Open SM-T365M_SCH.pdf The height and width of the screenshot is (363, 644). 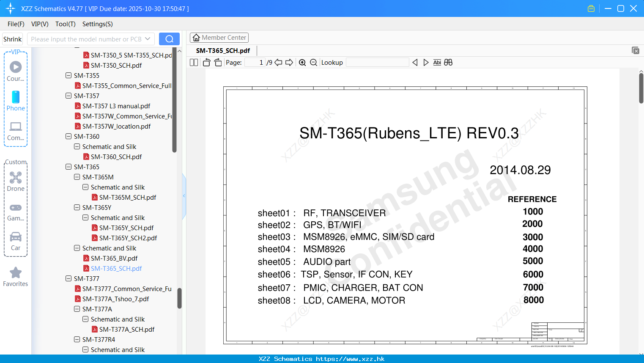[128, 197]
